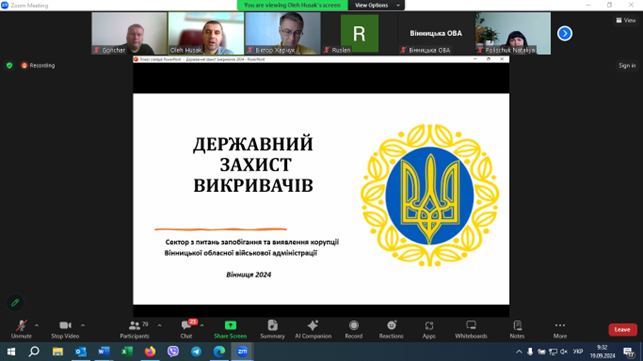
Task: Unmute the microphone
Action: point(21,329)
